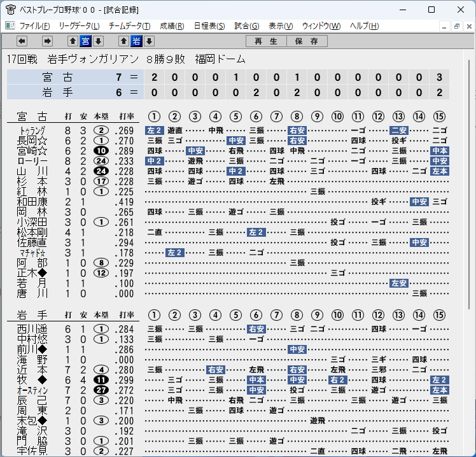Open the リーグデータ(L) menu
This screenshot has width=476, height=457.
[x=80, y=26]
